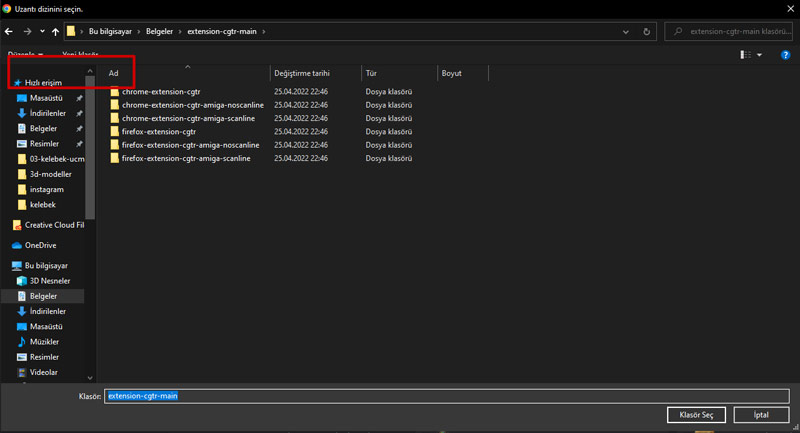Open pinned 'Resimler' under quick access
This screenshot has height=433, width=800.
click(44, 144)
